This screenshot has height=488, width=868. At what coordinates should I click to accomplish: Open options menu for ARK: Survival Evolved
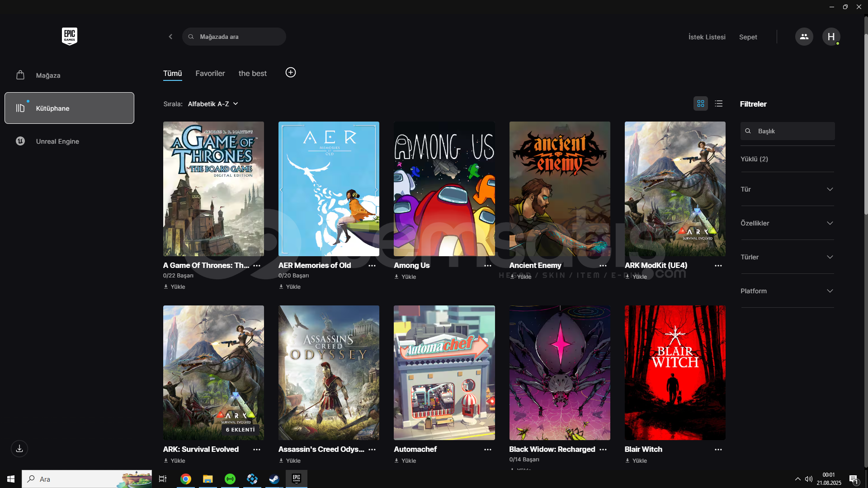coord(257,450)
